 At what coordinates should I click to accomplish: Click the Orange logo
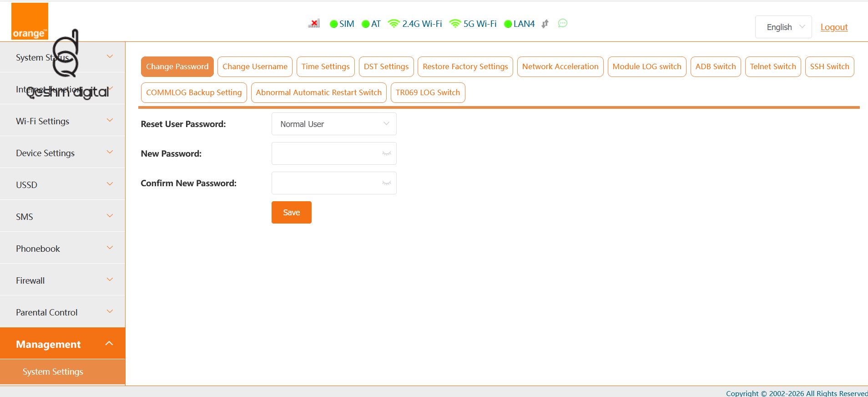pos(30,21)
